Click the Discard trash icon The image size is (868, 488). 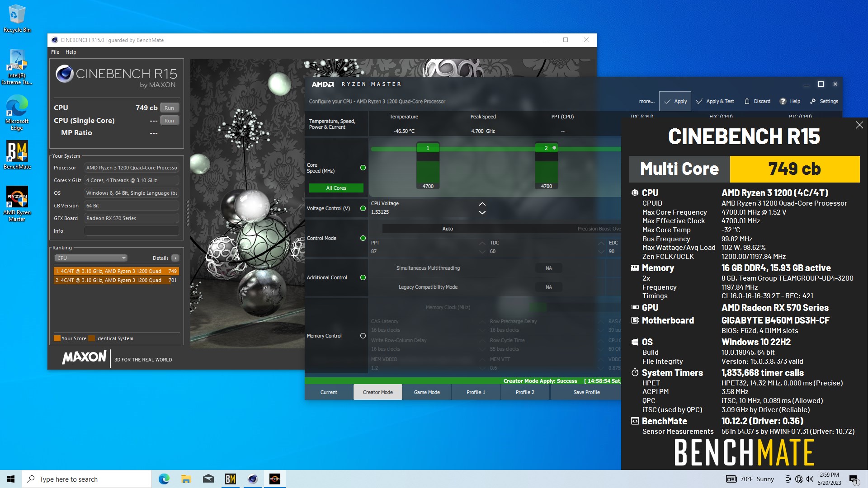point(747,101)
